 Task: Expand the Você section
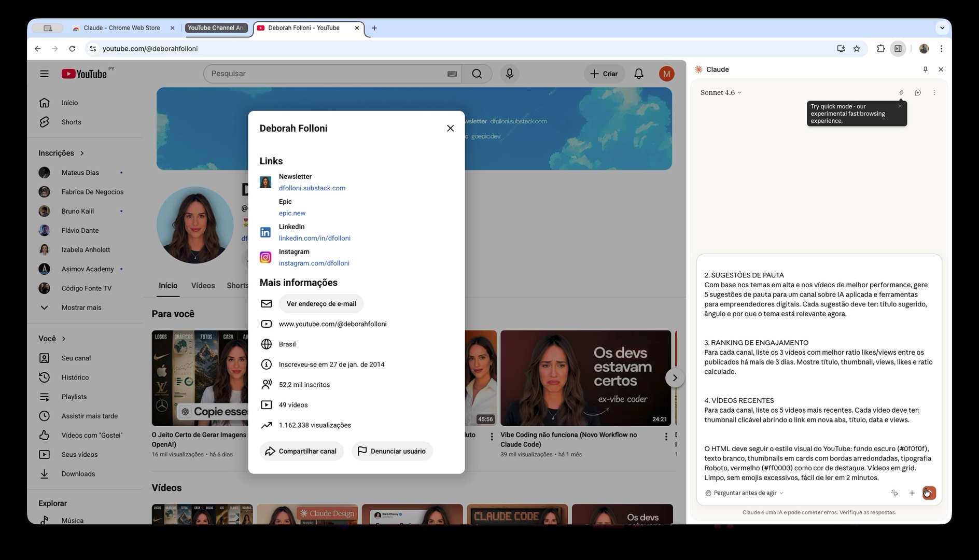point(52,339)
